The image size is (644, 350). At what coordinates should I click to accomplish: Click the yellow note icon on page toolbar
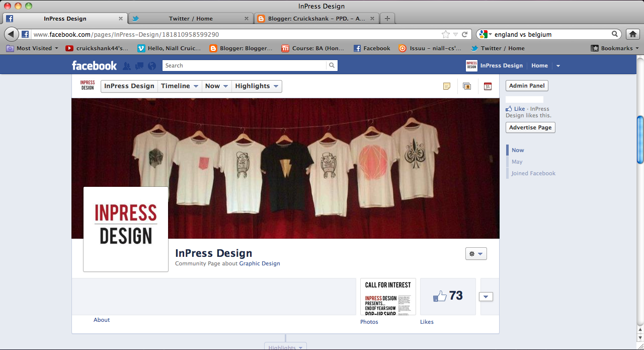point(447,86)
